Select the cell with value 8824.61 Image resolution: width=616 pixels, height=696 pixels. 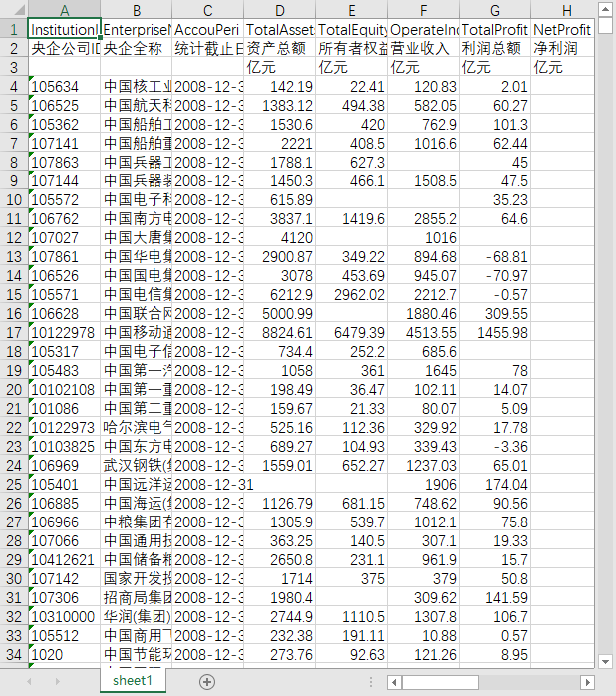coord(280,332)
